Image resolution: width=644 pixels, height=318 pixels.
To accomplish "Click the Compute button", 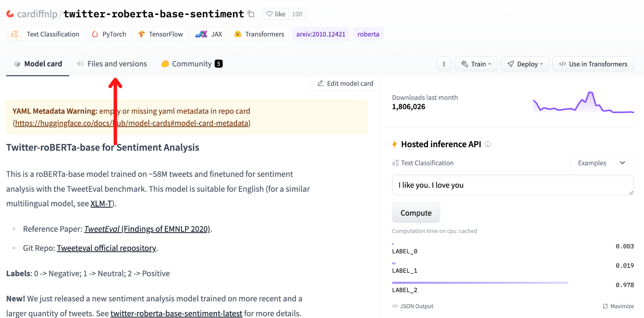I will coord(416,213).
